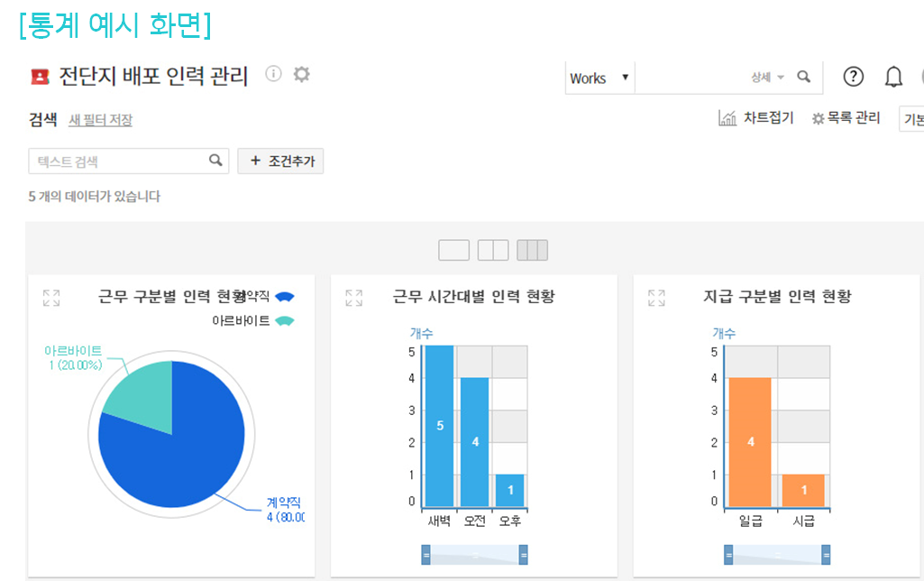Expand the 지급 구분별 인력 현황 chart
The height and width of the screenshot is (581, 924).
(656, 298)
